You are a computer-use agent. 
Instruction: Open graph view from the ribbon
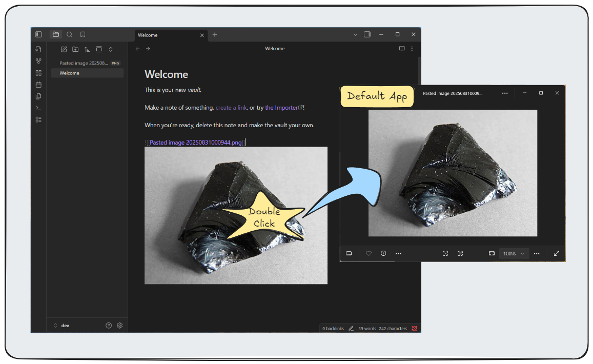[x=38, y=61]
